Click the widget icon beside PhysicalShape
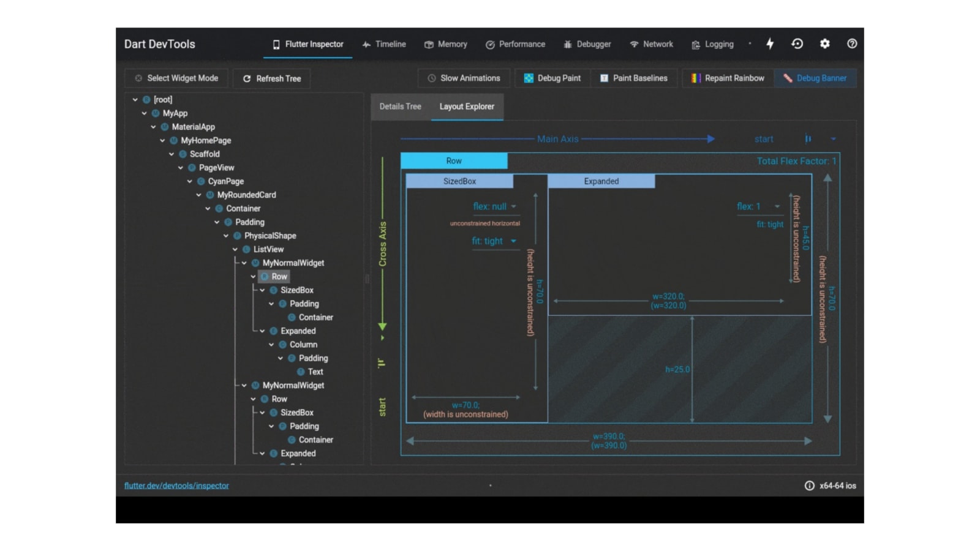Screen dimensions: 980x551 coord(237,236)
